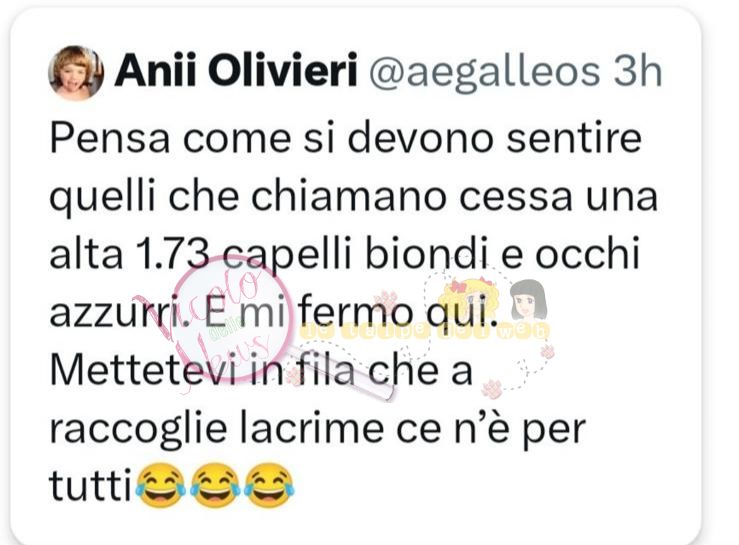Click the 3h timestamp
This screenshot has width=739, height=545.
coord(638,71)
